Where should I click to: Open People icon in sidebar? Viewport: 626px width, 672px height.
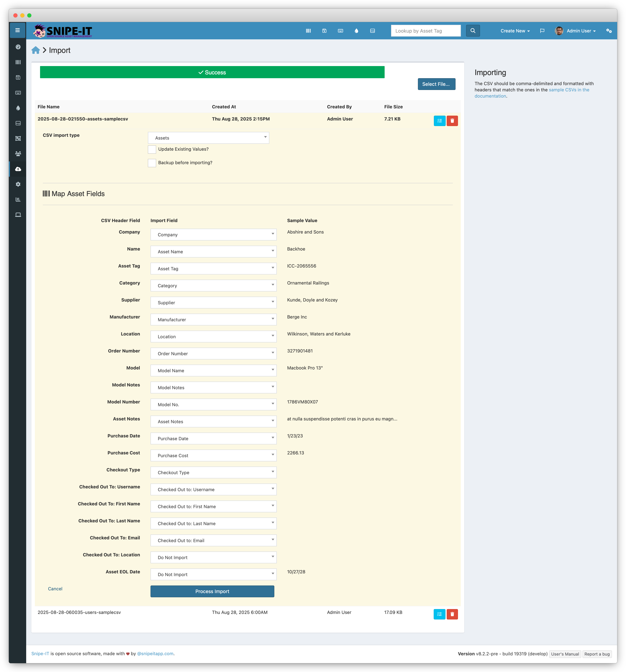18,154
